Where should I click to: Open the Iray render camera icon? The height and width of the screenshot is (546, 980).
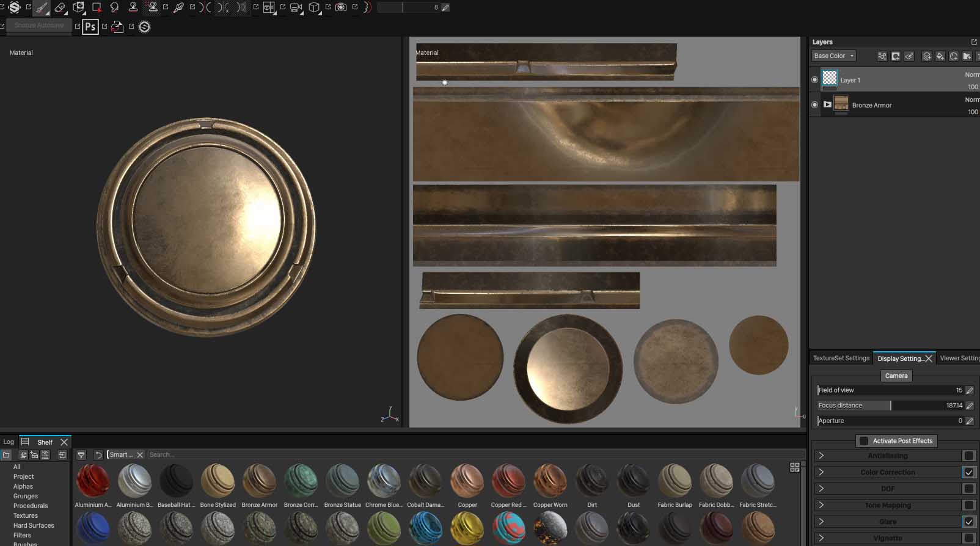(341, 8)
